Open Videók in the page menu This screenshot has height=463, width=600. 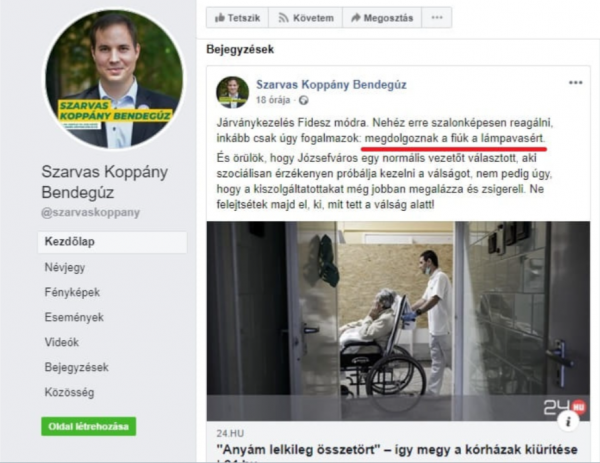tap(62, 342)
